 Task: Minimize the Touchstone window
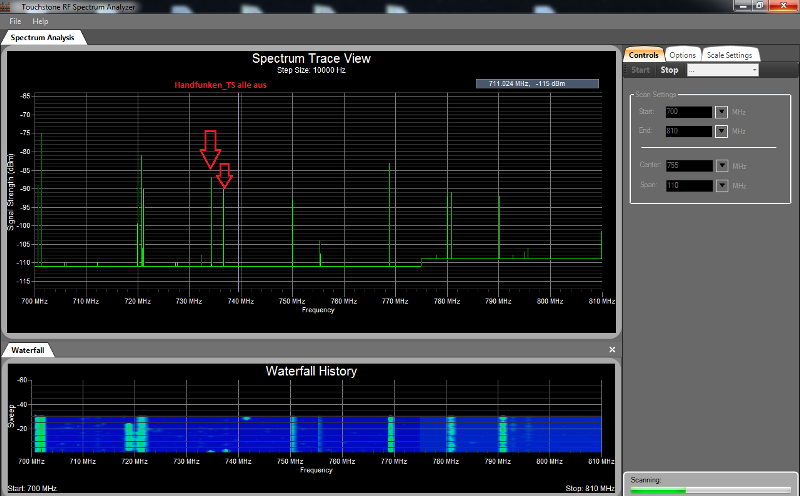[x=743, y=6]
